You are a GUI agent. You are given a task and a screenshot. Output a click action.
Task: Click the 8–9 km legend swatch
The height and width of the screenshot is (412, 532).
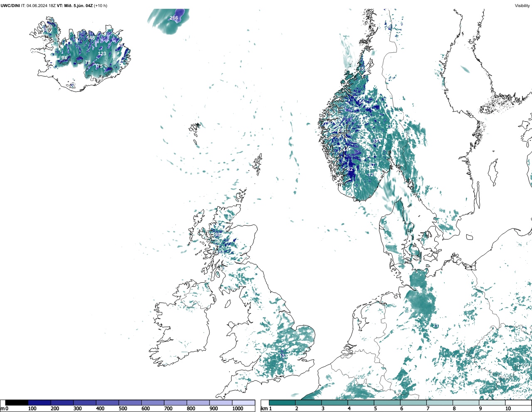(x=466, y=402)
